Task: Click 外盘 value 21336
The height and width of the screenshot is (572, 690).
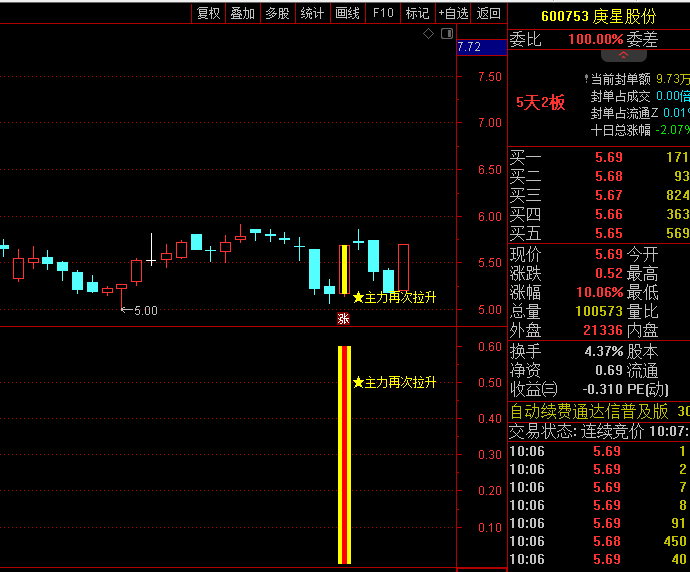Action: point(603,330)
